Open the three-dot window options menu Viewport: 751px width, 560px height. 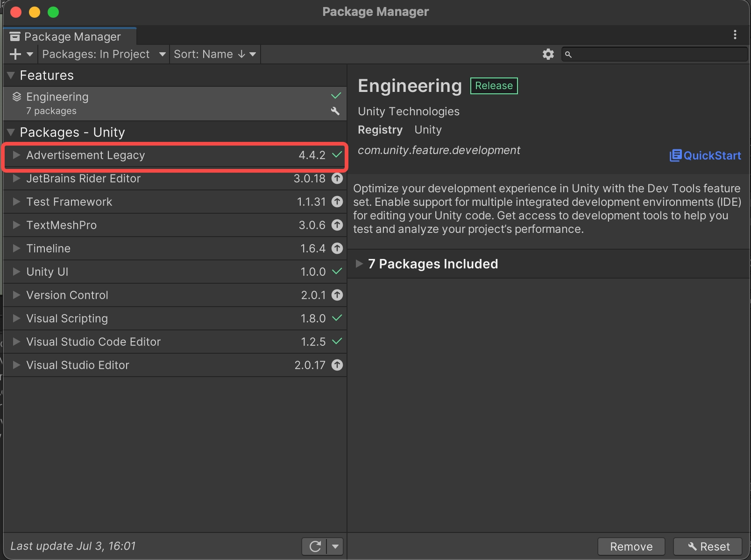click(x=735, y=35)
